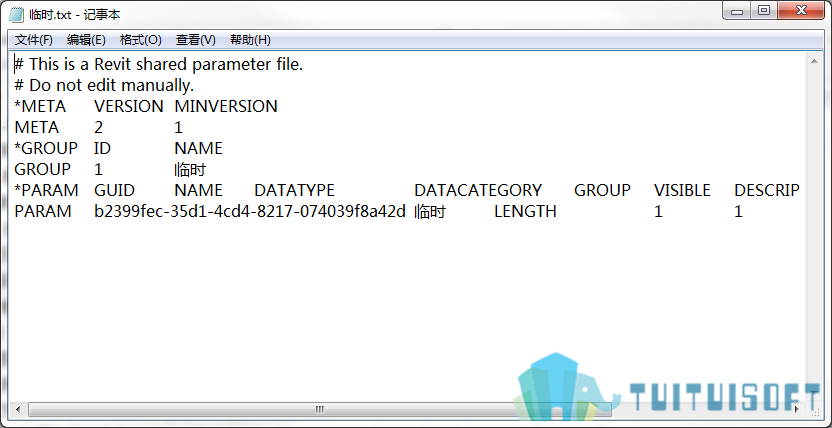Click the Notepad icon in the title bar

[x=16, y=14]
